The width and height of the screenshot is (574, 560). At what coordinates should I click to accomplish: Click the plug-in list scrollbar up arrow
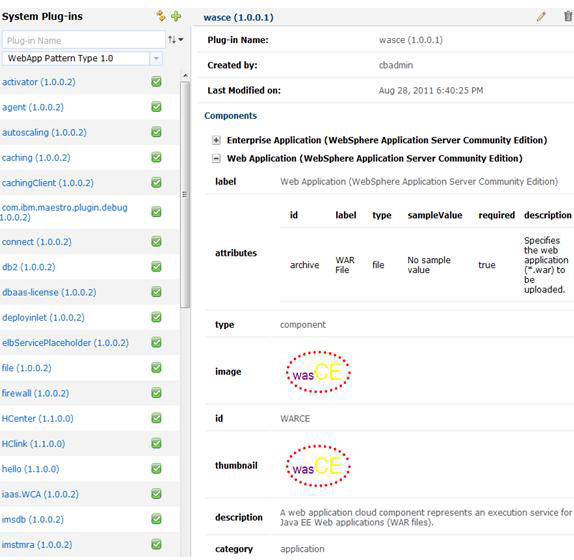185,76
